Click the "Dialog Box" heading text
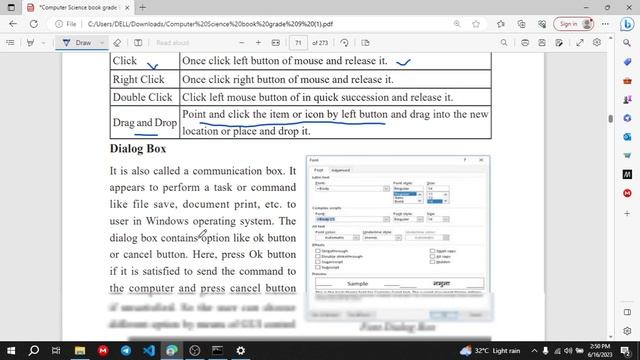640x360 pixels. (138, 149)
